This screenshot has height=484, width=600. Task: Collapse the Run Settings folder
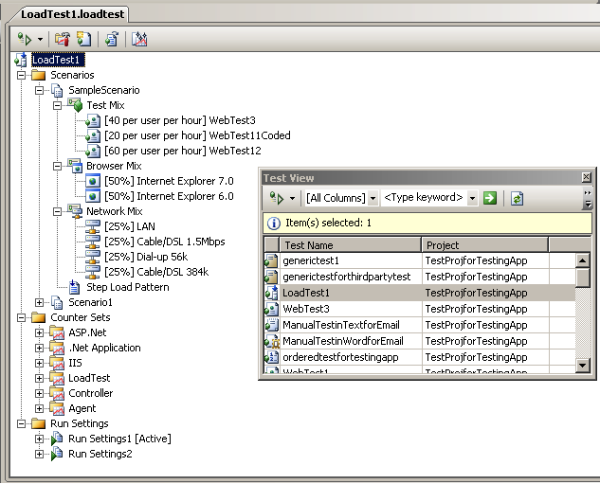[21, 424]
